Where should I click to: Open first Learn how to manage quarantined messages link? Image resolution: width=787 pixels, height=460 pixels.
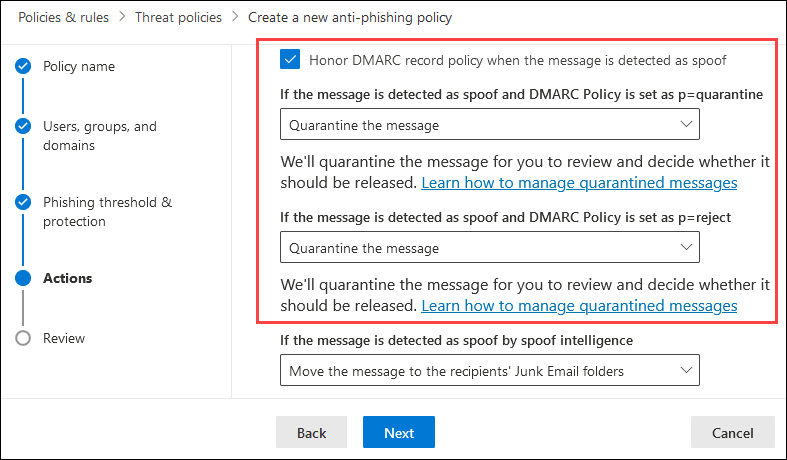coord(579,183)
